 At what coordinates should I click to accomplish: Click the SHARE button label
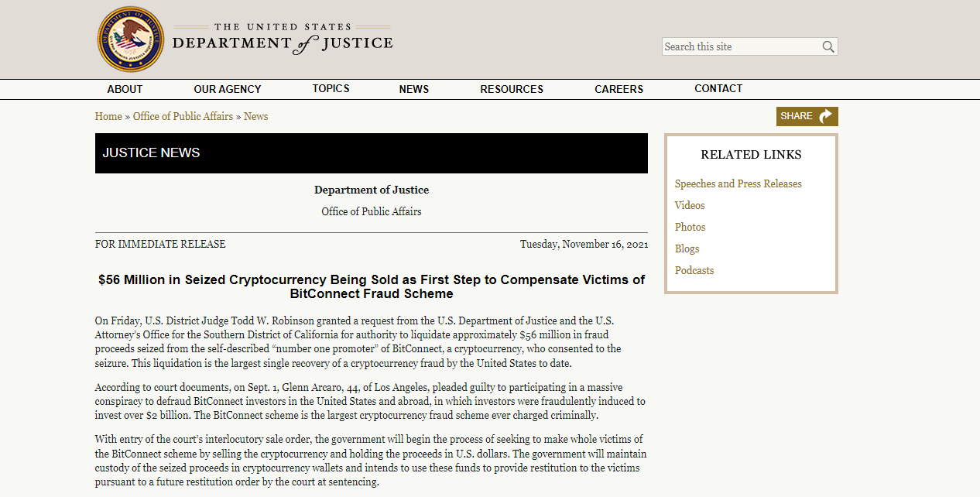(x=797, y=116)
